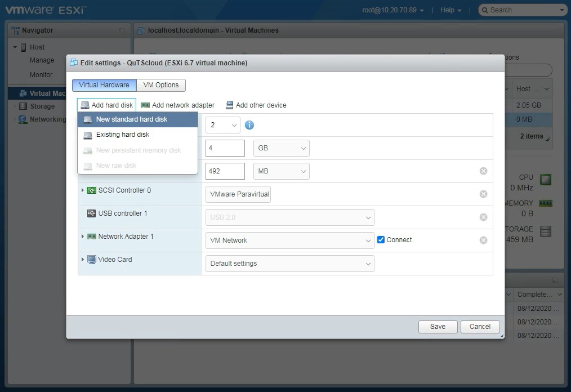Open the CPU count dropdown showing 2
Viewport: 571px width, 392px height.
click(x=223, y=125)
